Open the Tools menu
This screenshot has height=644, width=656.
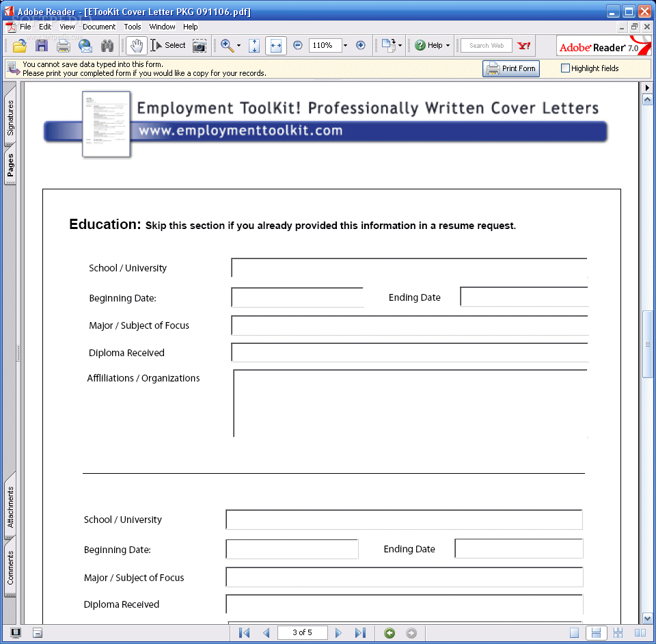132,27
